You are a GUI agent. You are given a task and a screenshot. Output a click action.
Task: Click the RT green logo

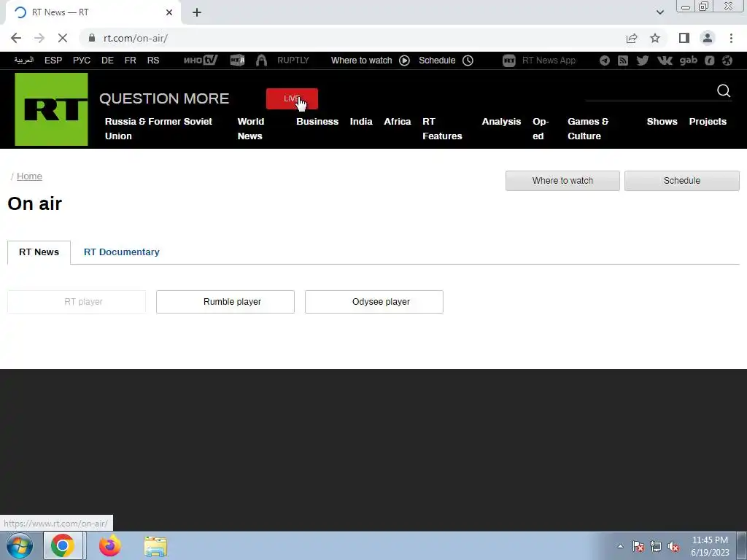(x=52, y=109)
